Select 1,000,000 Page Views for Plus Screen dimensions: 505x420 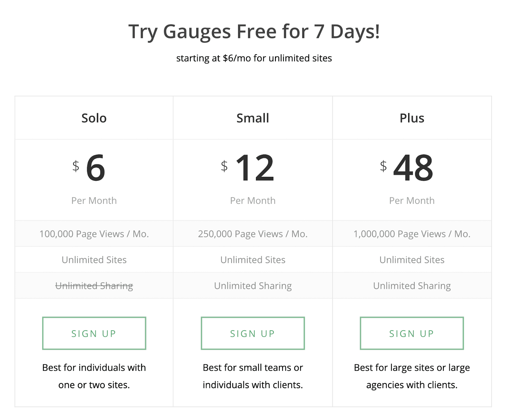point(411,234)
